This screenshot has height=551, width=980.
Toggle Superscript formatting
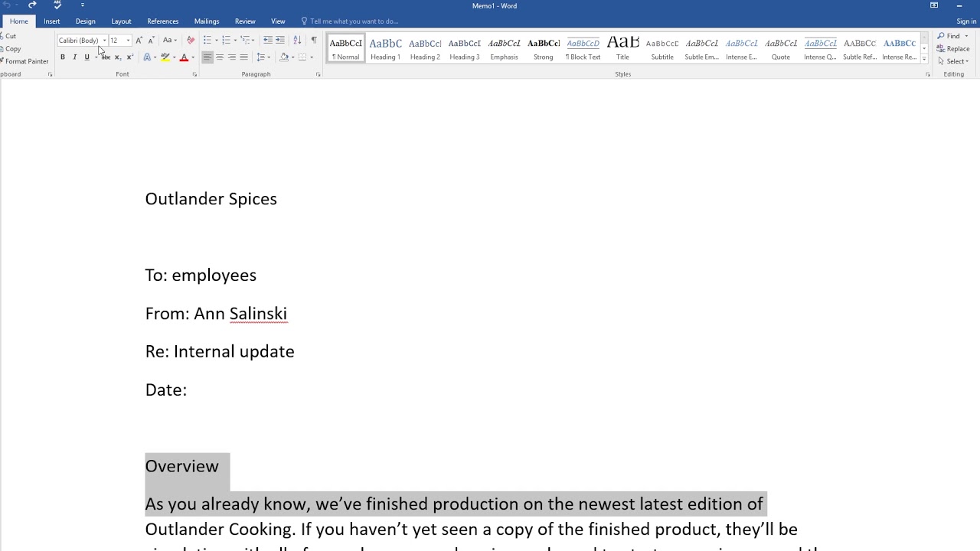pos(129,57)
